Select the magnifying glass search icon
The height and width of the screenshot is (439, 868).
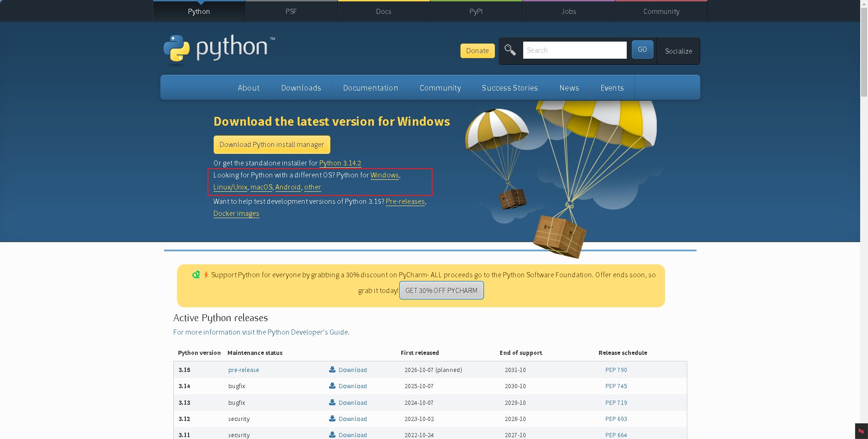(510, 50)
